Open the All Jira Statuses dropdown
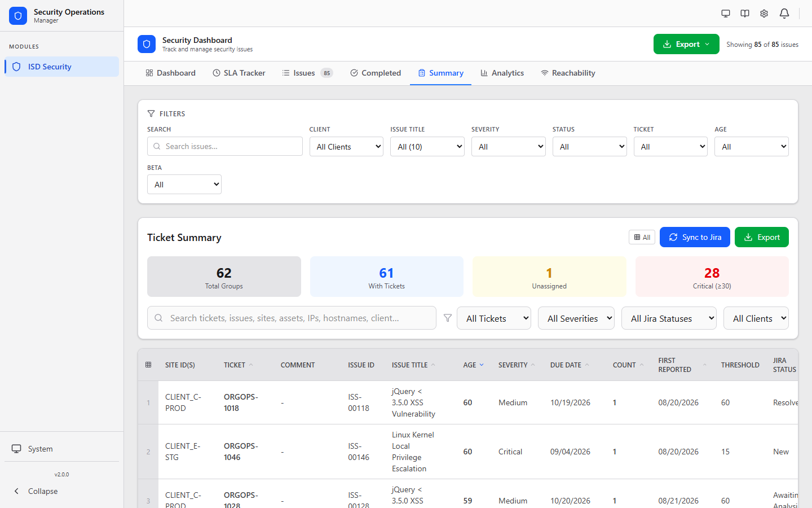Viewport: 812px width, 508px height. 669,318
